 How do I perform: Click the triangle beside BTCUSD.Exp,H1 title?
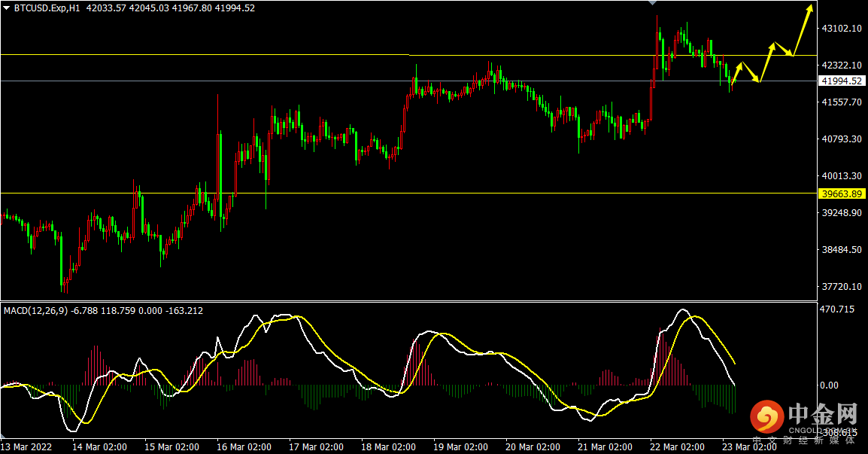coord(7,8)
